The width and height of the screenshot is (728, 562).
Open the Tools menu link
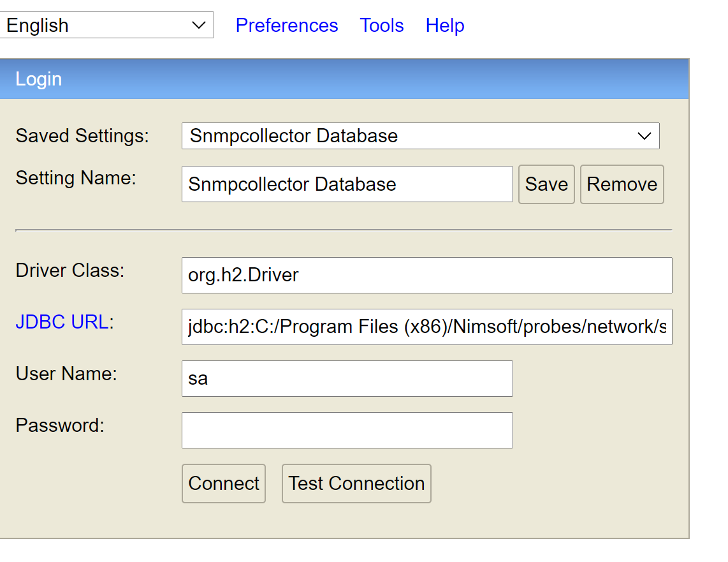click(382, 26)
